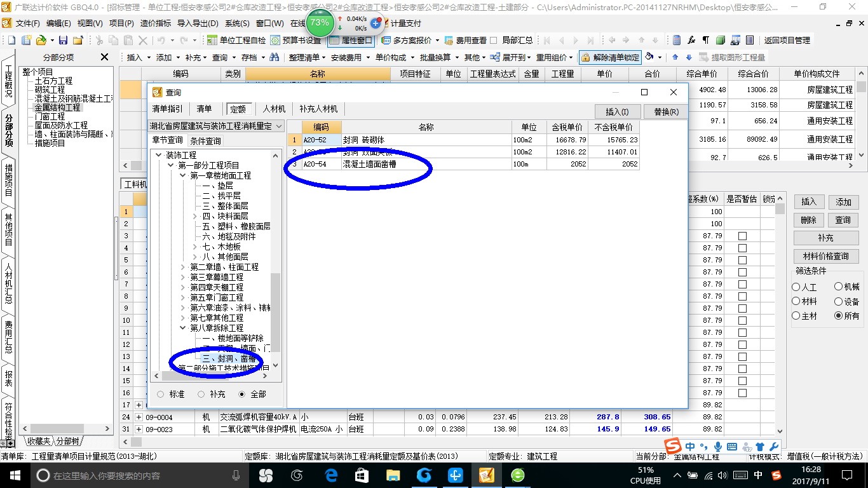
Task: Click the binoculars find icon
Action: click(275, 57)
